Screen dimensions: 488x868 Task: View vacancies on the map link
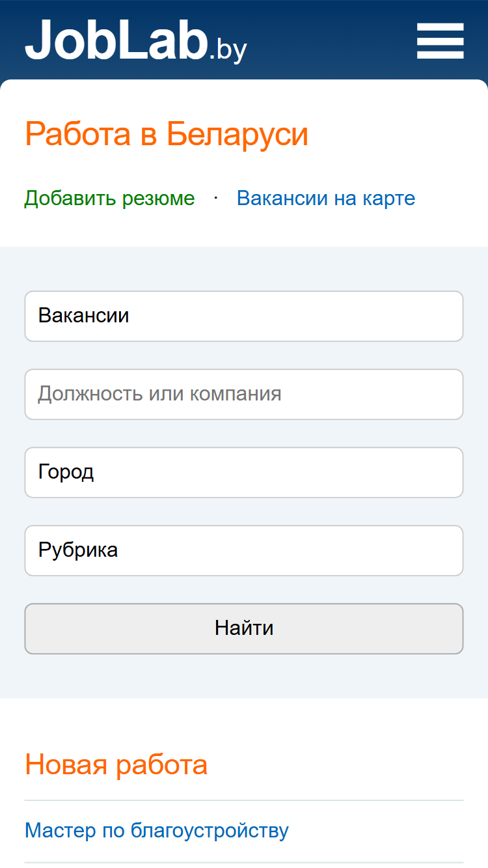326,198
